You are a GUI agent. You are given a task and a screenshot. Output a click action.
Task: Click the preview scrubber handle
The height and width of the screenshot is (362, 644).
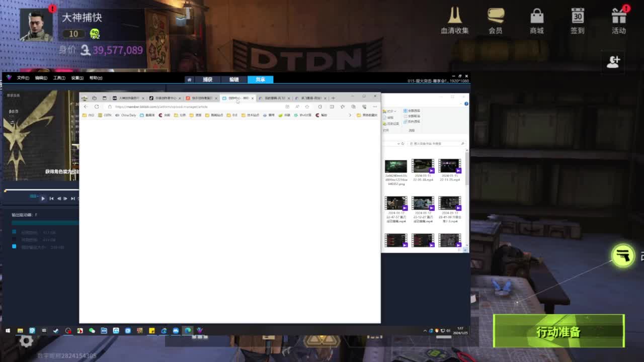(x=6, y=191)
